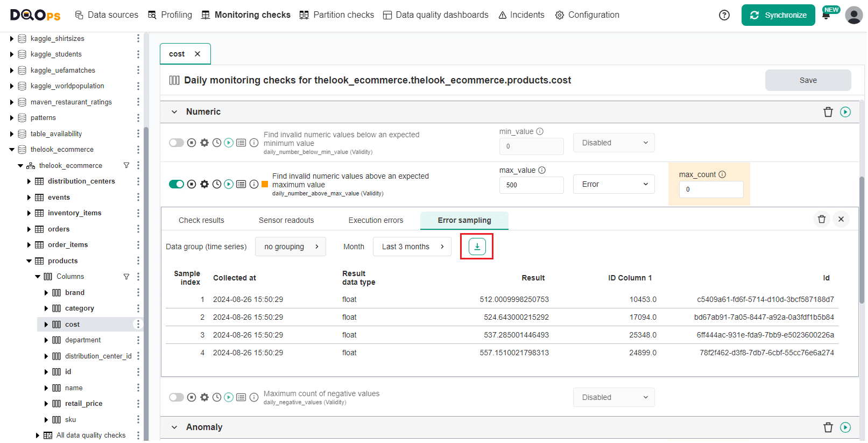Open severity dropdown for below-min-value check
This screenshot has width=868, height=443.
click(614, 143)
